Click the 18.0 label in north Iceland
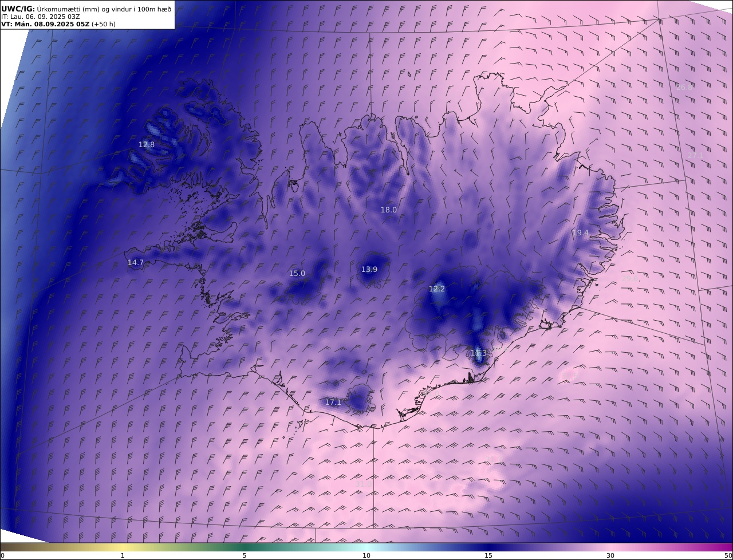The width and height of the screenshot is (733, 560). pos(389,210)
